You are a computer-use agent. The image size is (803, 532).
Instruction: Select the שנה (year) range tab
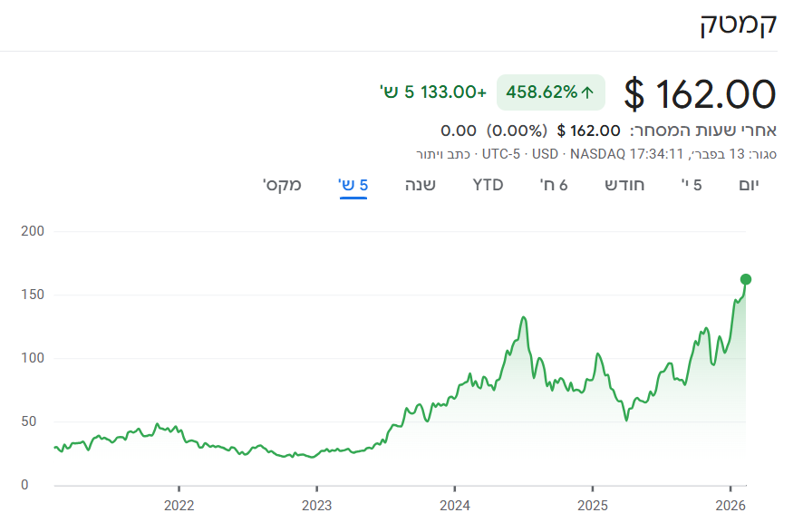pyautogui.click(x=420, y=185)
